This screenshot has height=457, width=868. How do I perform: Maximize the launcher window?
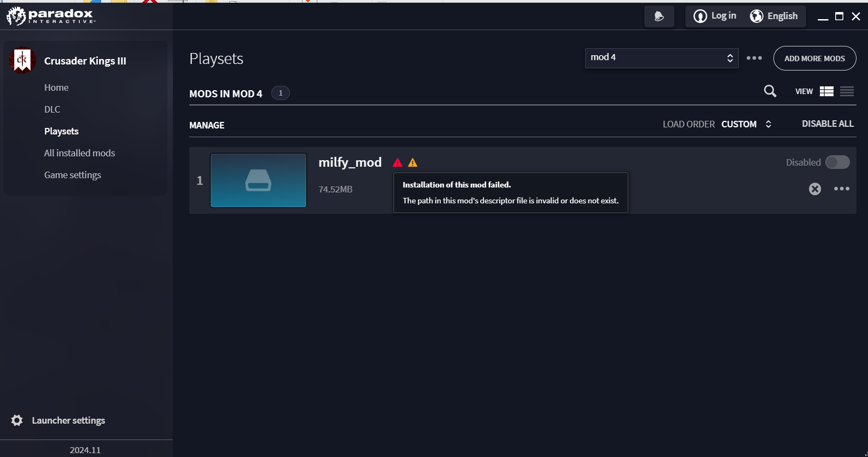pos(840,16)
